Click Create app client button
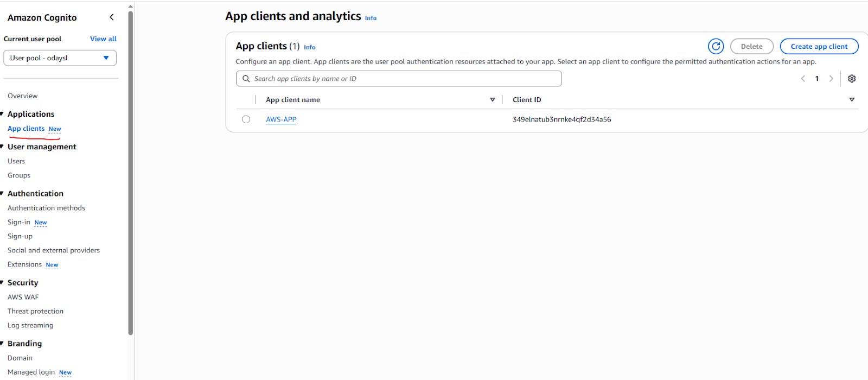Image resolution: width=868 pixels, height=380 pixels. pyautogui.click(x=819, y=47)
